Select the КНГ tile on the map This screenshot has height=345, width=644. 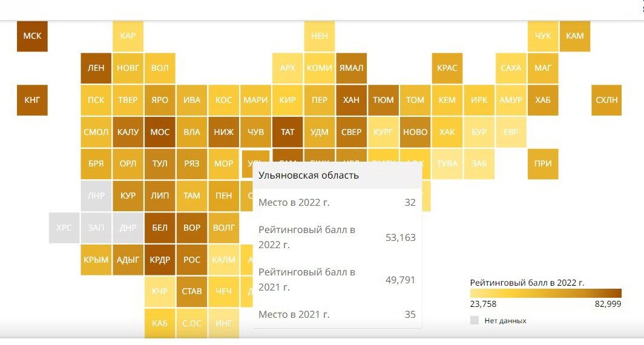pos(32,100)
